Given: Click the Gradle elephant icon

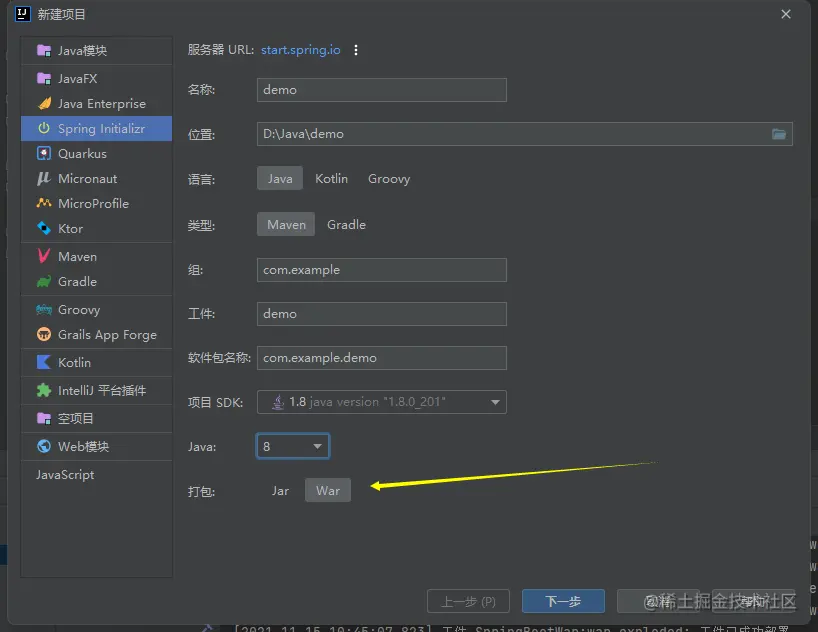Looking at the screenshot, I should 44,281.
